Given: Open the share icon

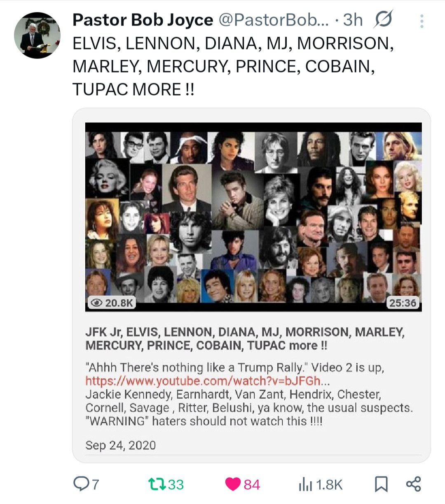Looking at the screenshot, I should click(x=413, y=484).
